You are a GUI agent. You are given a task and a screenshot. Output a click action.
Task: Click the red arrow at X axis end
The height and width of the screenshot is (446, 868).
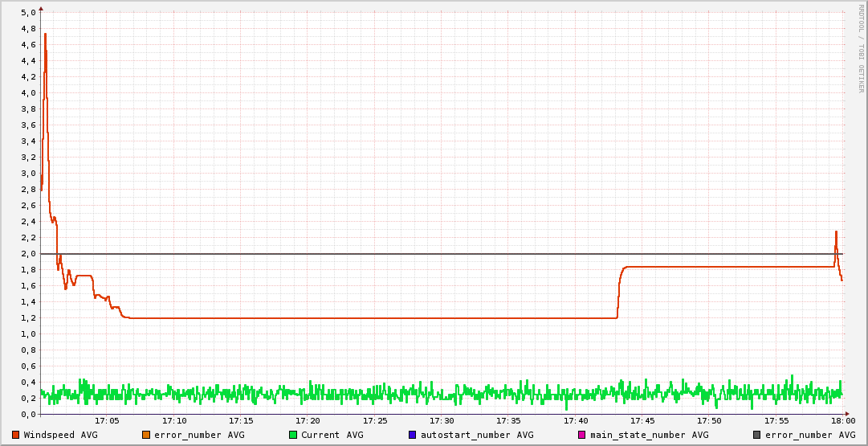(846, 415)
